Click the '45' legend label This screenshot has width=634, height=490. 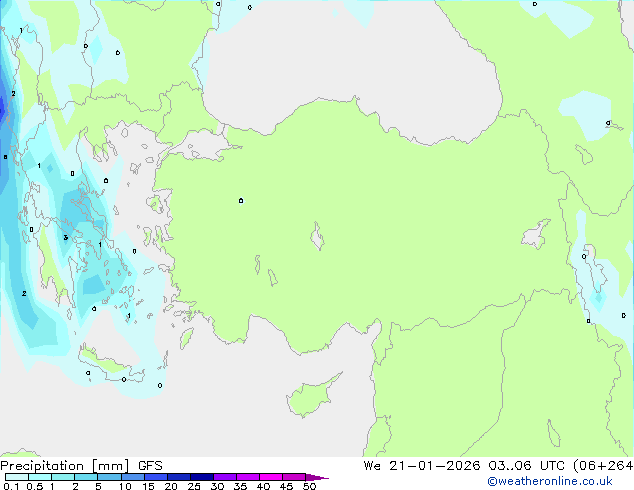[x=286, y=486]
